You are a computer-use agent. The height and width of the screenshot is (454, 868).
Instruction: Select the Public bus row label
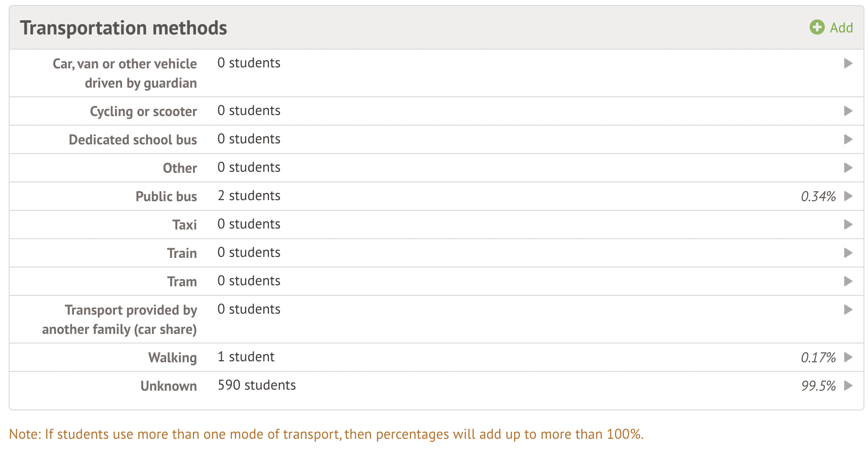tap(166, 197)
